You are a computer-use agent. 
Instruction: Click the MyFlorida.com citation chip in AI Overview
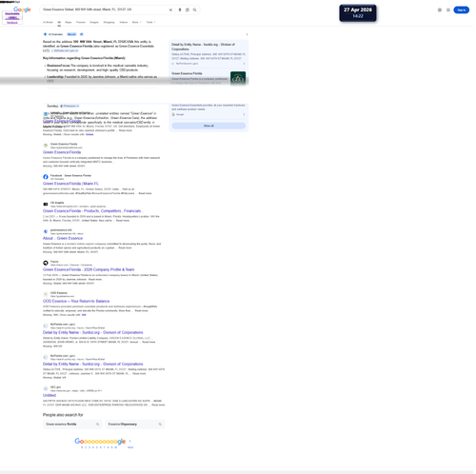click(x=65, y=50)
